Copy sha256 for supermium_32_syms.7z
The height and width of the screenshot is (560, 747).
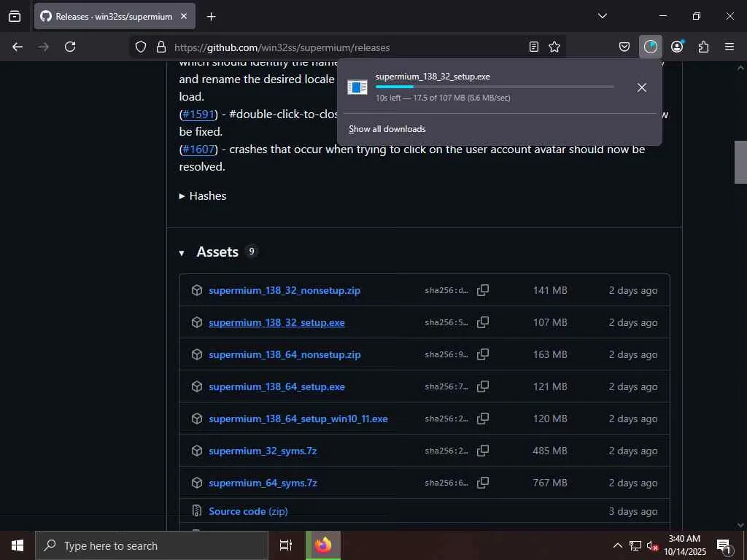(483, 451)
